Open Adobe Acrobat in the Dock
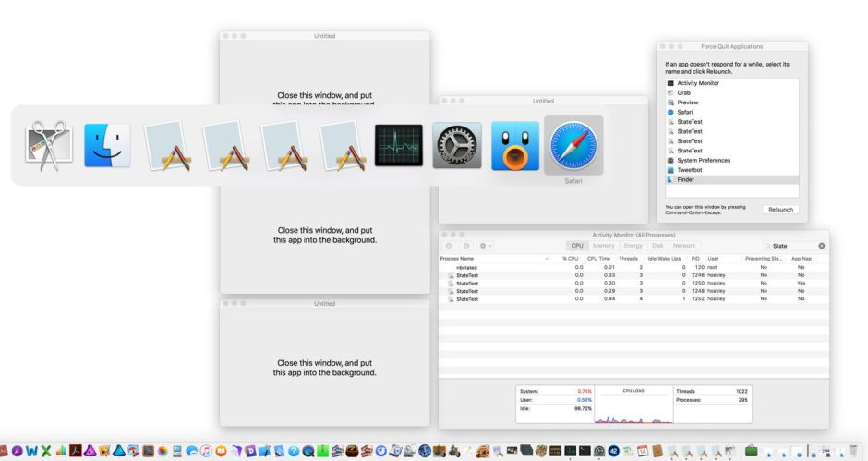This screenshot has width=868, height=461. tap(76, 451)
